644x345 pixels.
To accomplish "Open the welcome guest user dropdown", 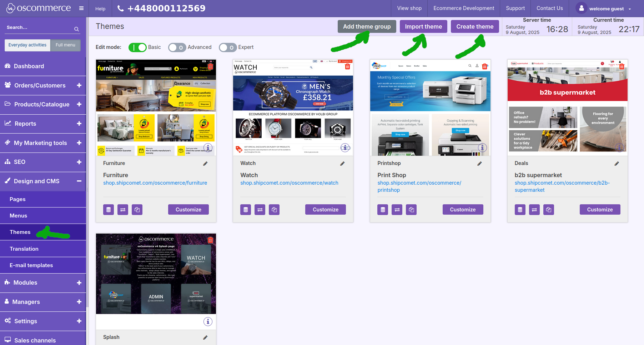I will pyautogui.click(x=604, y=9).
